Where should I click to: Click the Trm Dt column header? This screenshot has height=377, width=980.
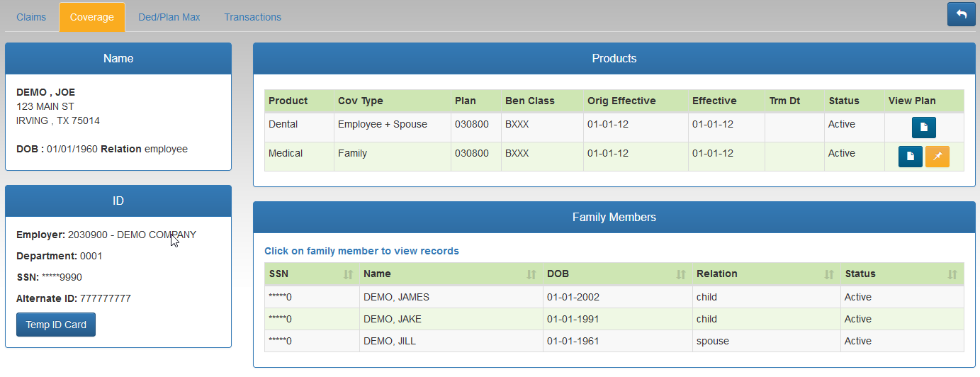pos(794,101)
